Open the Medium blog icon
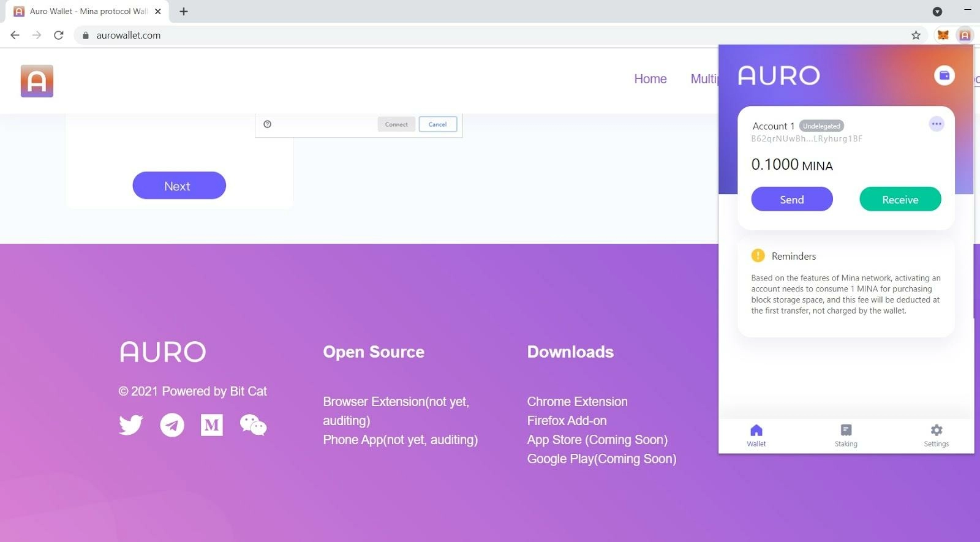The width and height of the screenshot is (980, 542). (x=212, y=424)
